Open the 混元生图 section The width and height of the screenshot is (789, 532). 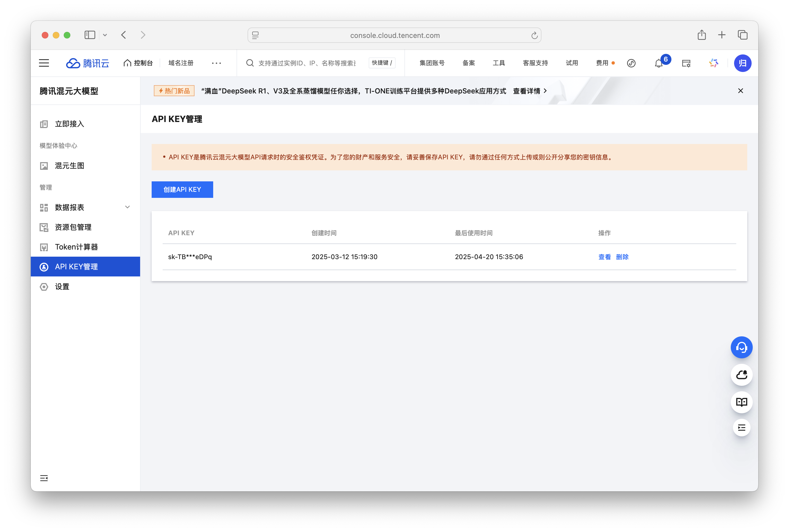(x=69, y=166)
